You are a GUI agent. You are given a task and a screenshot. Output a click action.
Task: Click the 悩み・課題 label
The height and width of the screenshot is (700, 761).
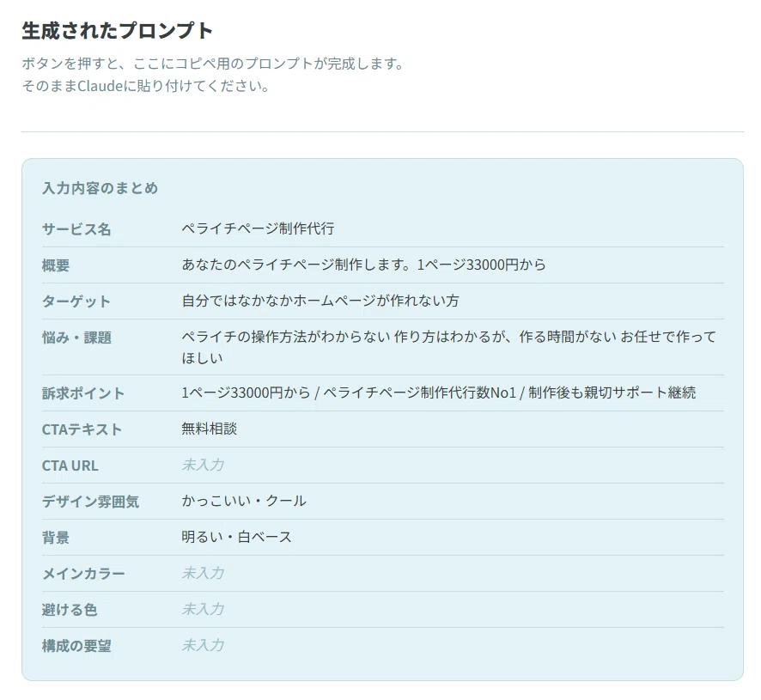pyautogui.click(x=76, y=338)
